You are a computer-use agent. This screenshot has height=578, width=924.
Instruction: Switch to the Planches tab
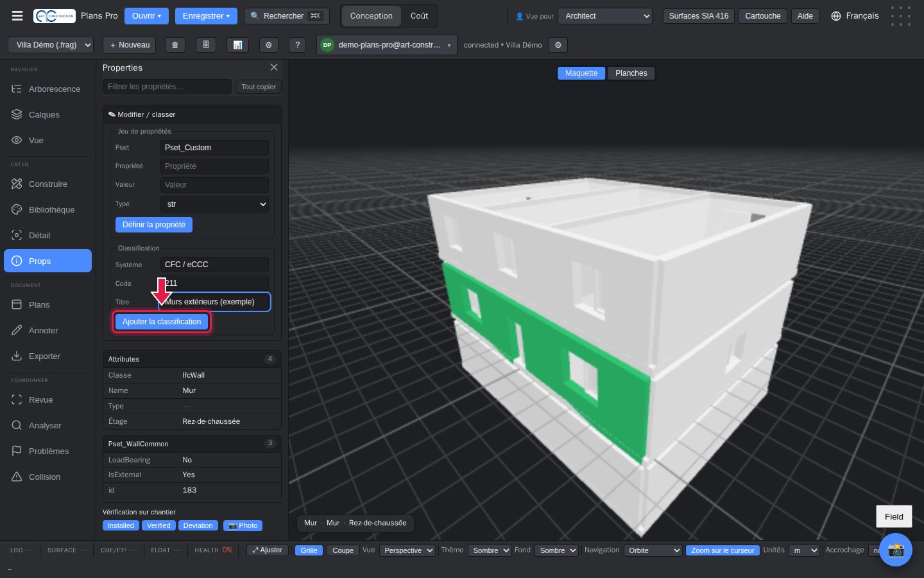(x=631, y=73)
